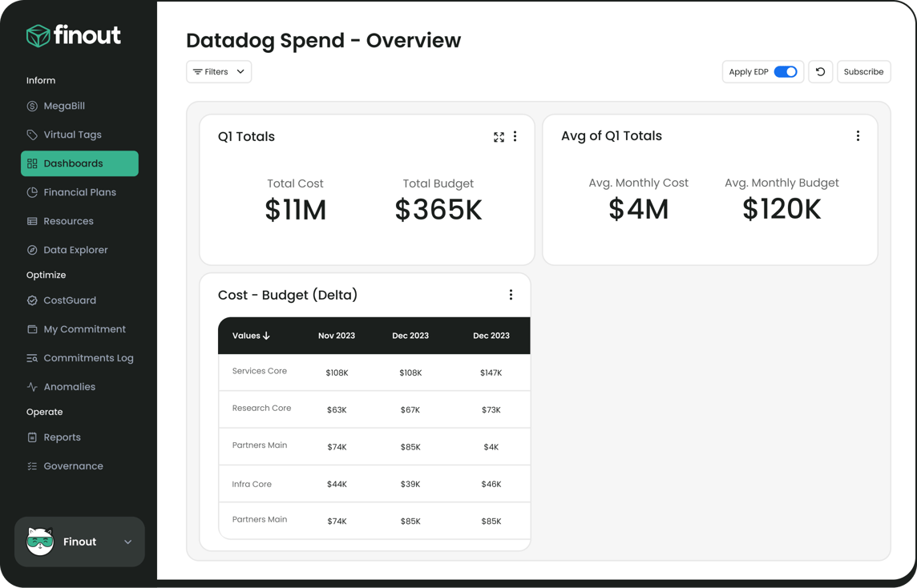Open the Q1 Totals widget options menu
917x588 pixels.
click(515, 136)
